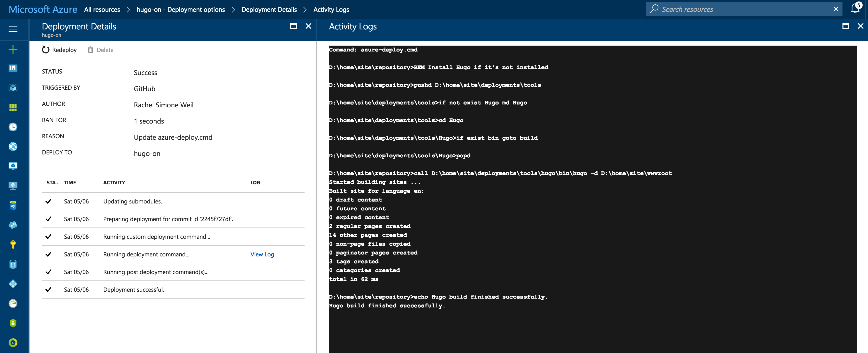Screen dimensions: 868x353
Task: Open App Services globe icon
Action: tap(13, 146)
